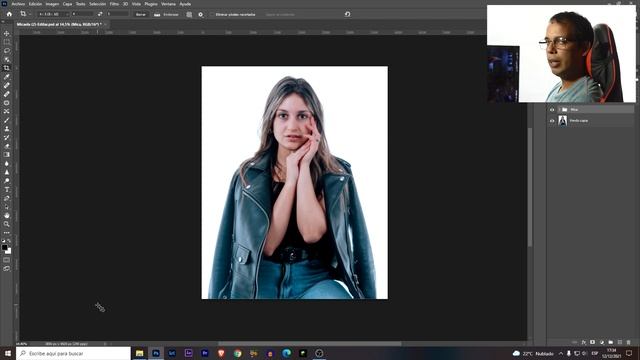Viewport: 640px width, 360px height.
Task: Open File Explorer from taskbar
Action: click(140, 353)
